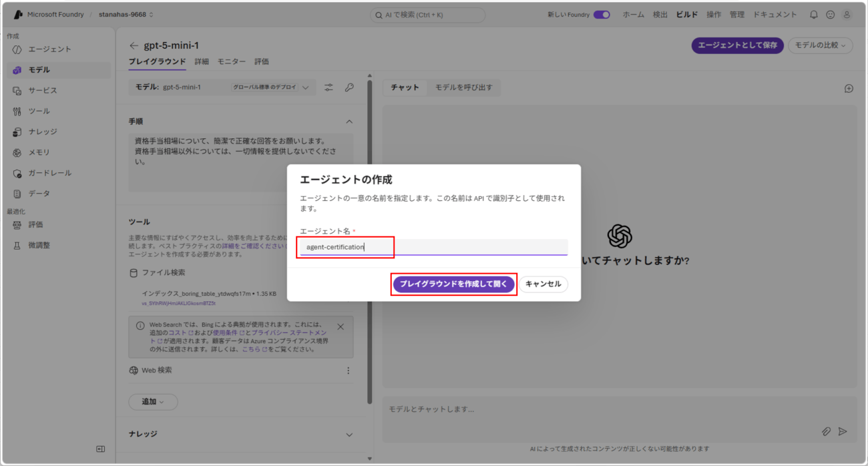Send message with the arrow icon

click(x=843, y=432)
